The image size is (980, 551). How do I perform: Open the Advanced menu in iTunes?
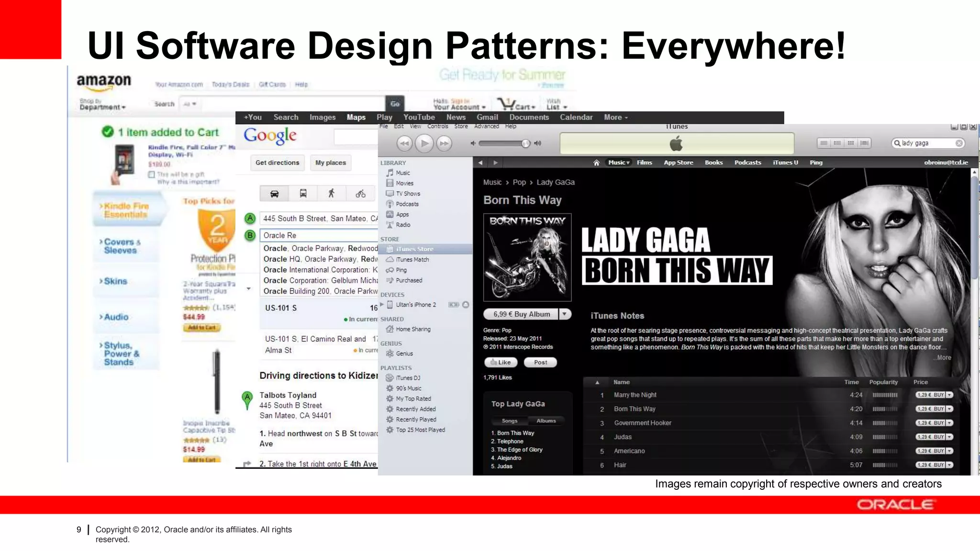(486, 126)
